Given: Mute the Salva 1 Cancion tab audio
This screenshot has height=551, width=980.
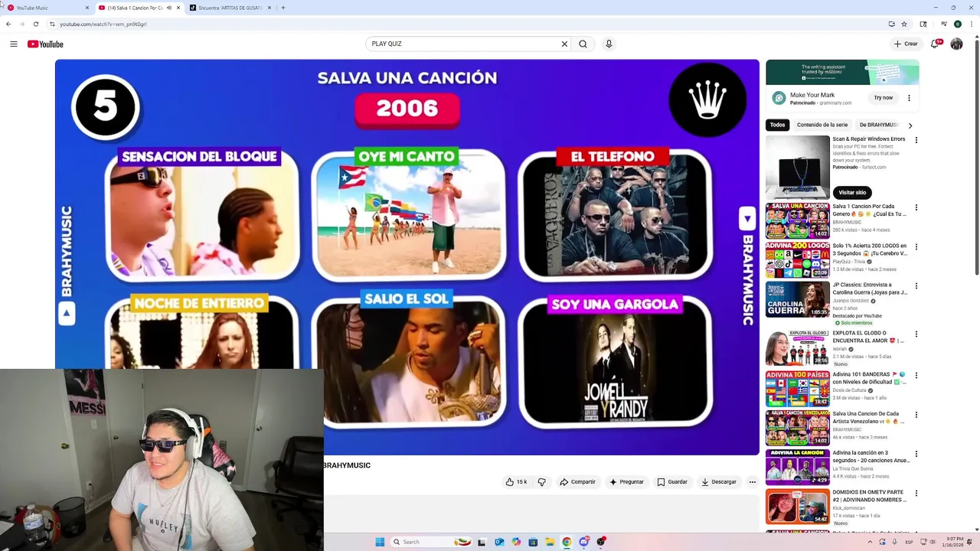Looking at the screenshot, I should [169, 8].
